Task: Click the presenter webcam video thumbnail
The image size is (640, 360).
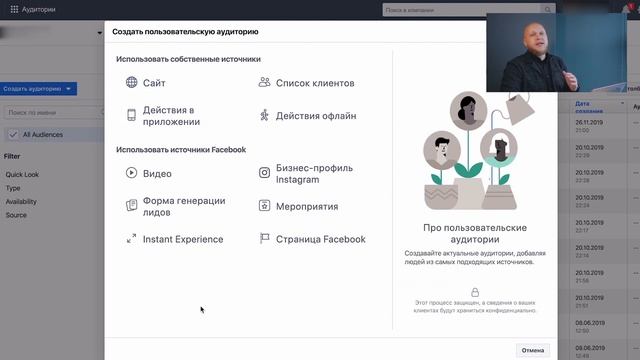Action: coord(556,52)
